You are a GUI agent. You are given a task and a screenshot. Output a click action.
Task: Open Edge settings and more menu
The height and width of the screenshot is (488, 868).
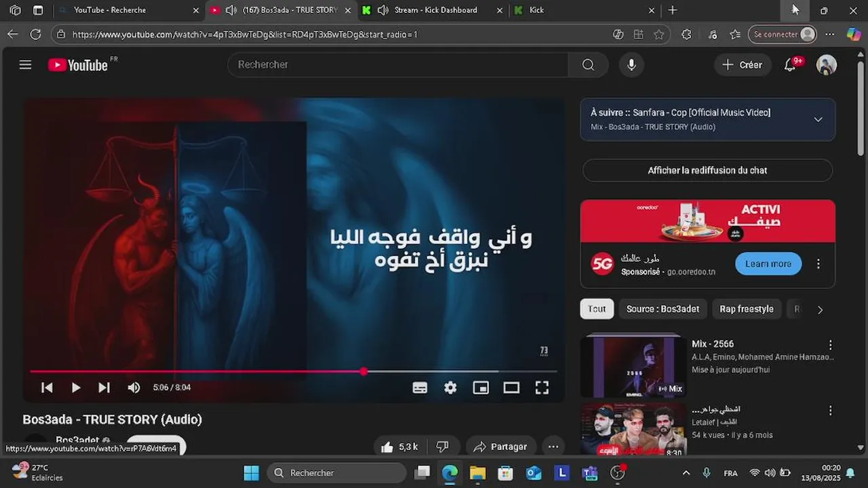tap(830, 34)
